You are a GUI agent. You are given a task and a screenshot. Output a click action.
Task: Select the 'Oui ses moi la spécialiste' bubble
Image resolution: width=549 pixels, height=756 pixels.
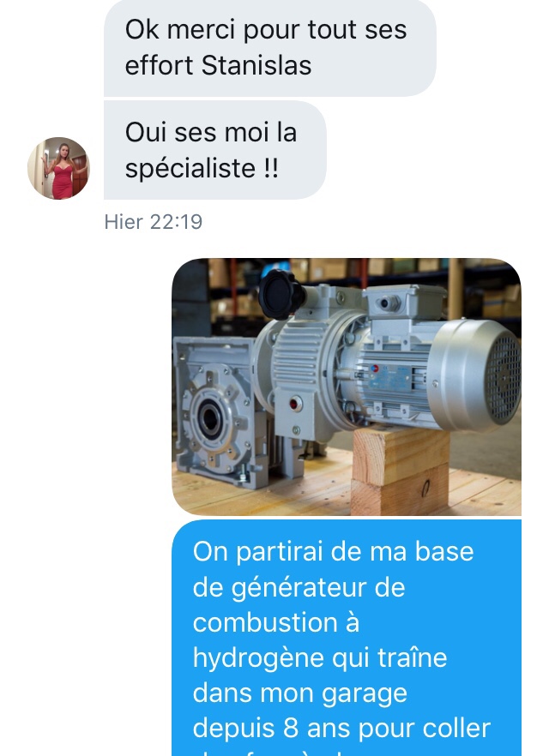pyautogui.click(x=215, y=150)
